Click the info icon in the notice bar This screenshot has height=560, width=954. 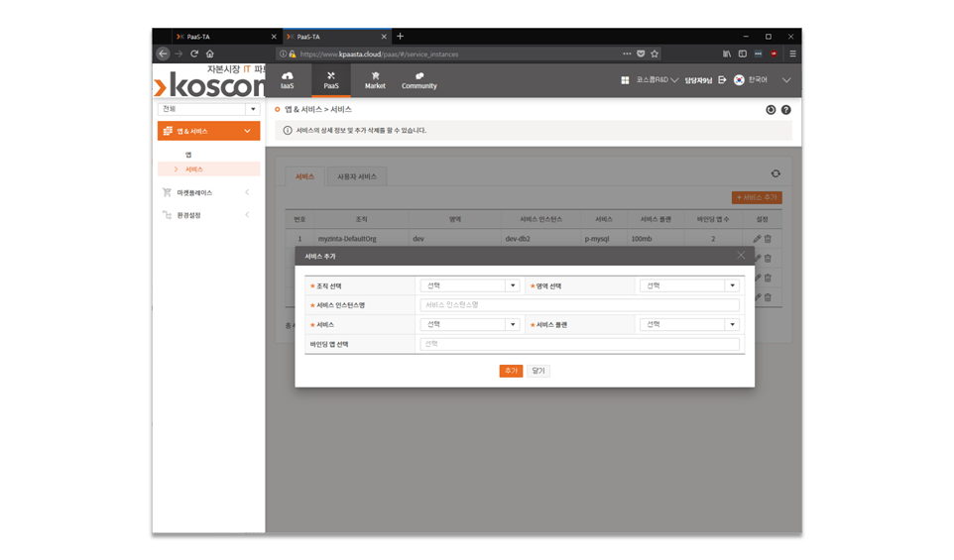288,130
